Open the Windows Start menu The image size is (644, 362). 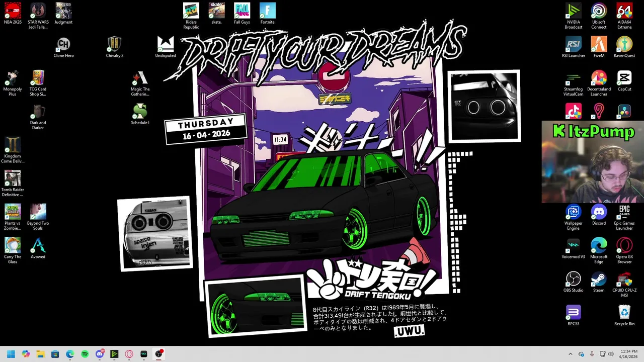point(11,354)
